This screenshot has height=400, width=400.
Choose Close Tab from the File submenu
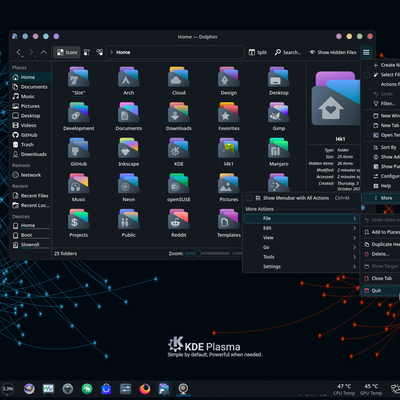coord(381,278)
